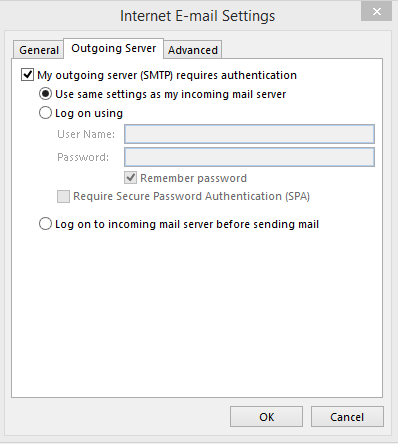
Task: Close the Internet E-mail Settings dialog
Action: [376, 12]
